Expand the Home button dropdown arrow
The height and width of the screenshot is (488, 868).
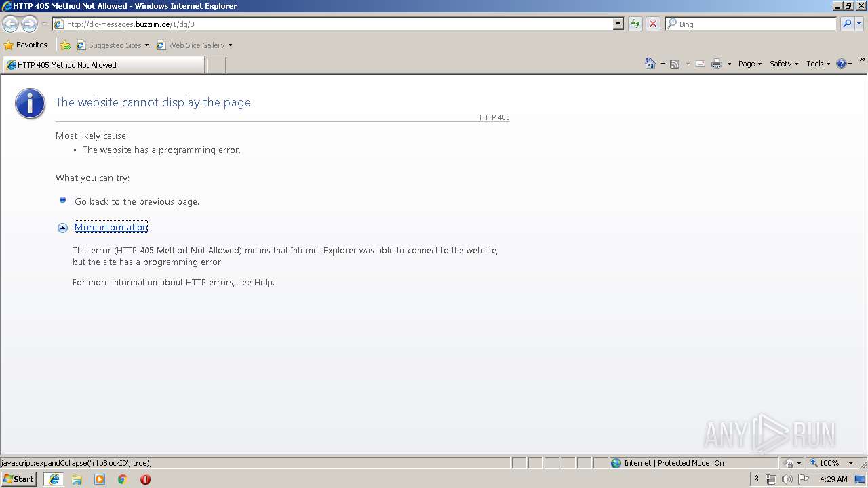663,64
